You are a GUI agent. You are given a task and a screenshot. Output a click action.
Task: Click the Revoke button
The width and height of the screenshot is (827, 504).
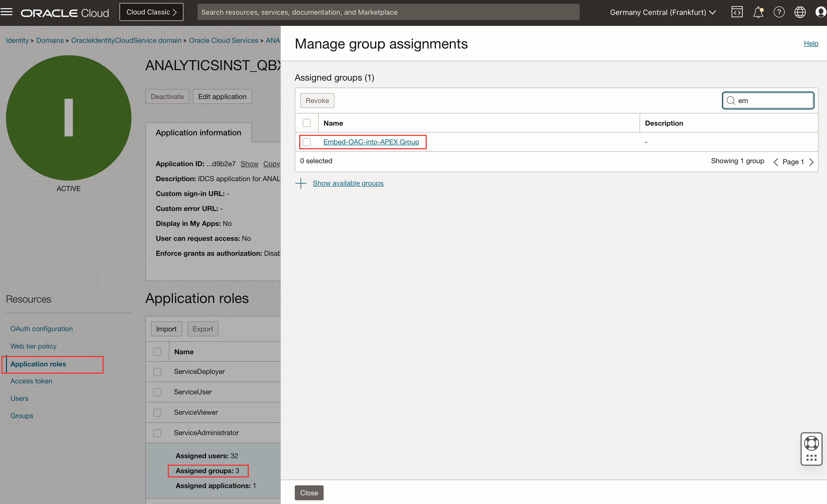[317, 101]
